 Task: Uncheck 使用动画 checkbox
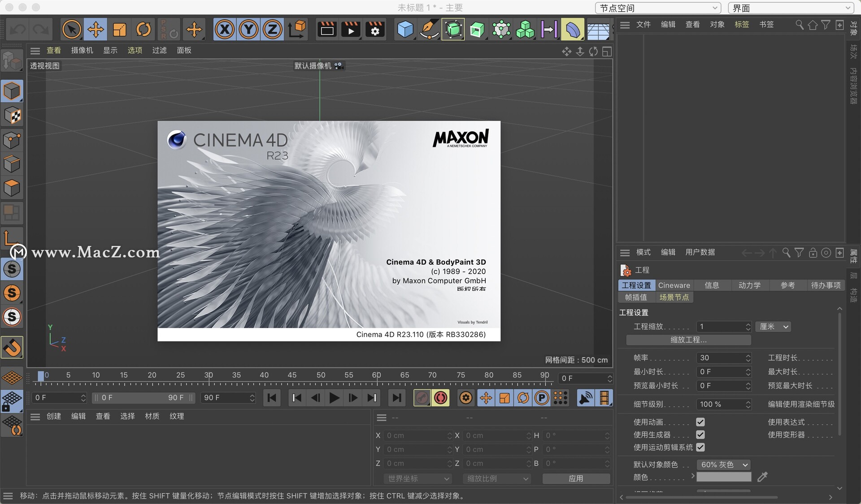[700, 422]
